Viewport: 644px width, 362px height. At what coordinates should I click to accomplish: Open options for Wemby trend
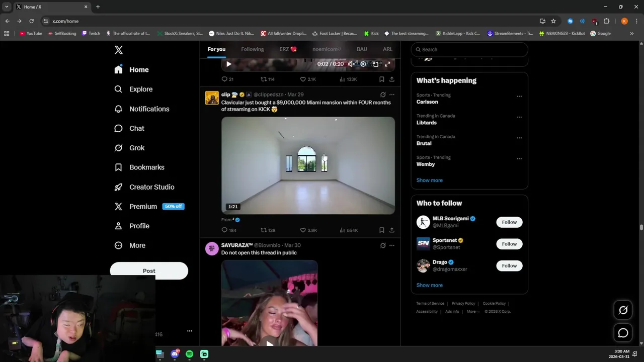tap(519, 159)
